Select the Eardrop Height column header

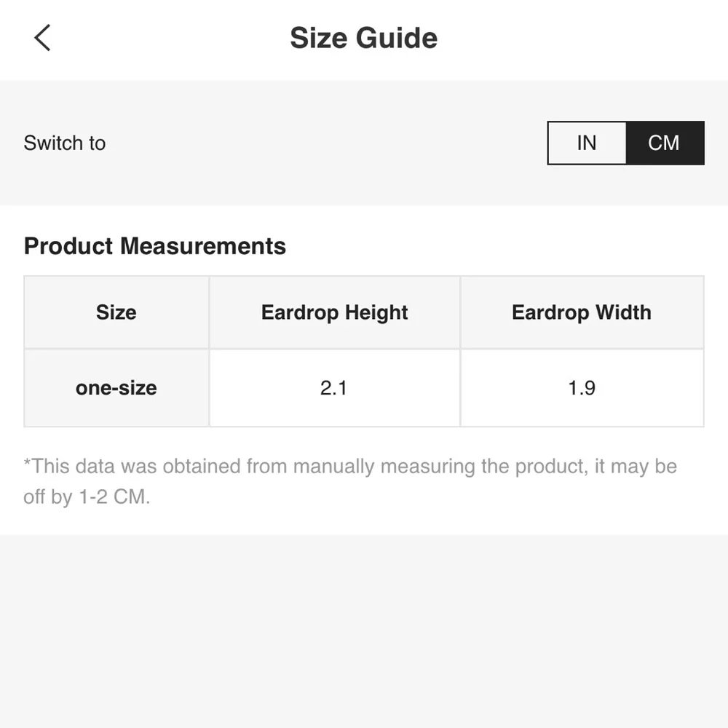point(334,312)
